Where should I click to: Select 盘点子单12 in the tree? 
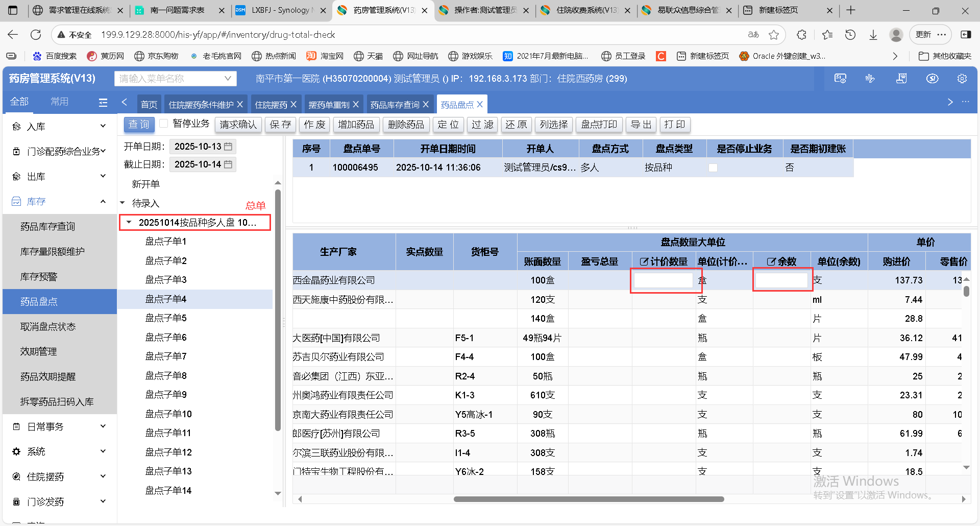[x=168, y=452]
